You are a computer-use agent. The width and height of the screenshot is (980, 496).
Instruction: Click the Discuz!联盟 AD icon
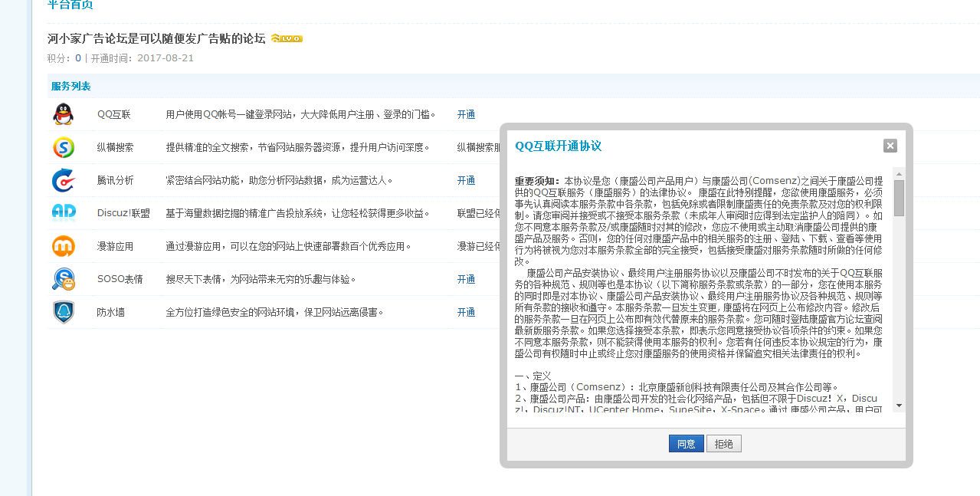[x=64, y=213]
